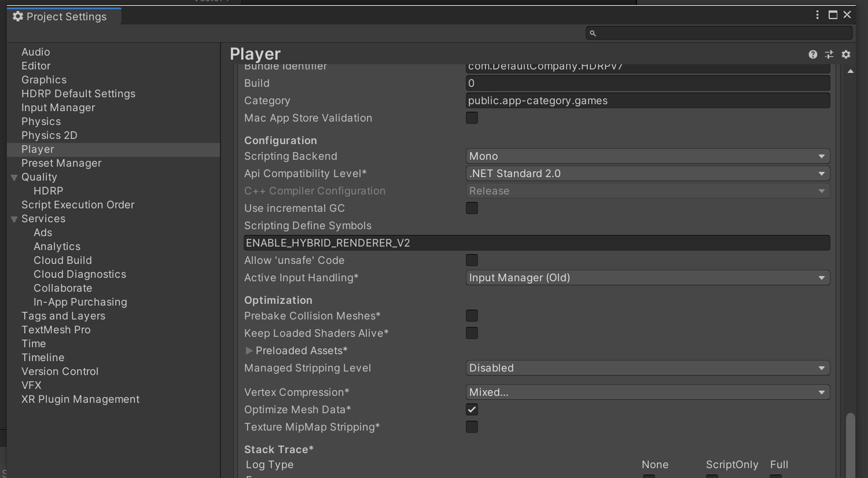Collapse the Services tree section
The height and width of the screenshot is (478, 868).
[x=14, y=219]
